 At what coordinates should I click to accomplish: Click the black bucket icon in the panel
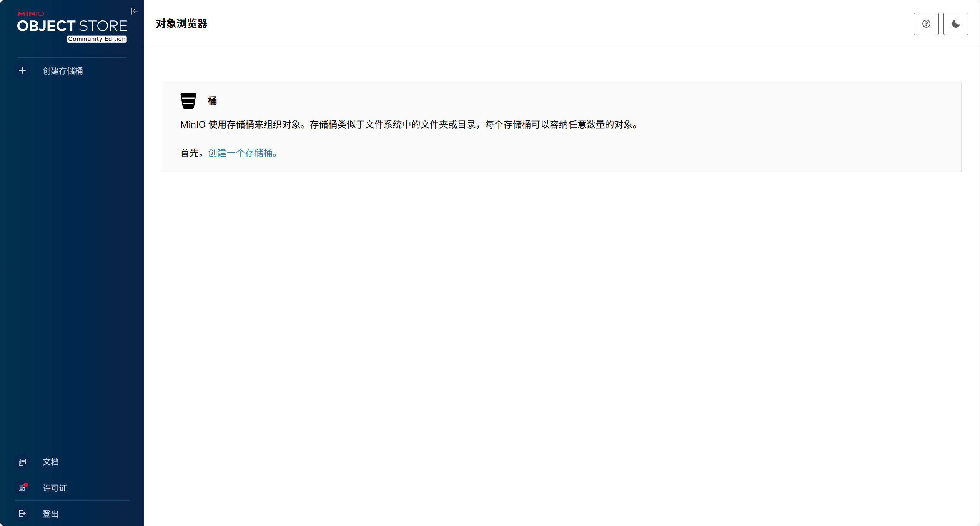pyautogui.click(x=188, y=100)
